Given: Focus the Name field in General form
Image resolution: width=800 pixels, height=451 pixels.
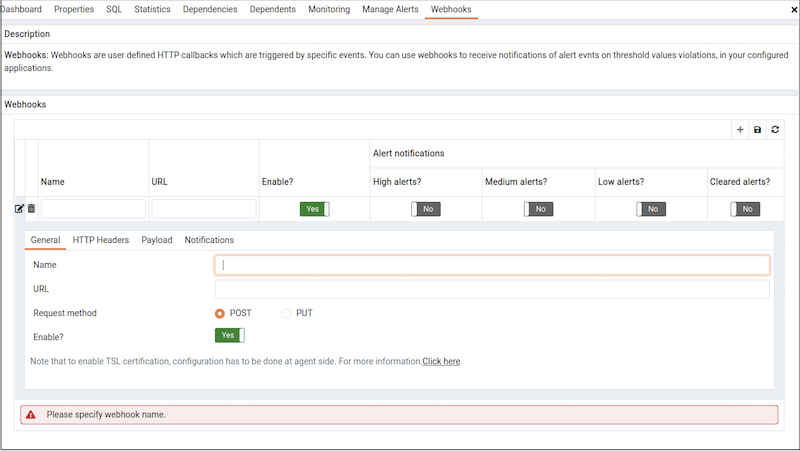Looking at the screenshot, I should pos(492,265).
